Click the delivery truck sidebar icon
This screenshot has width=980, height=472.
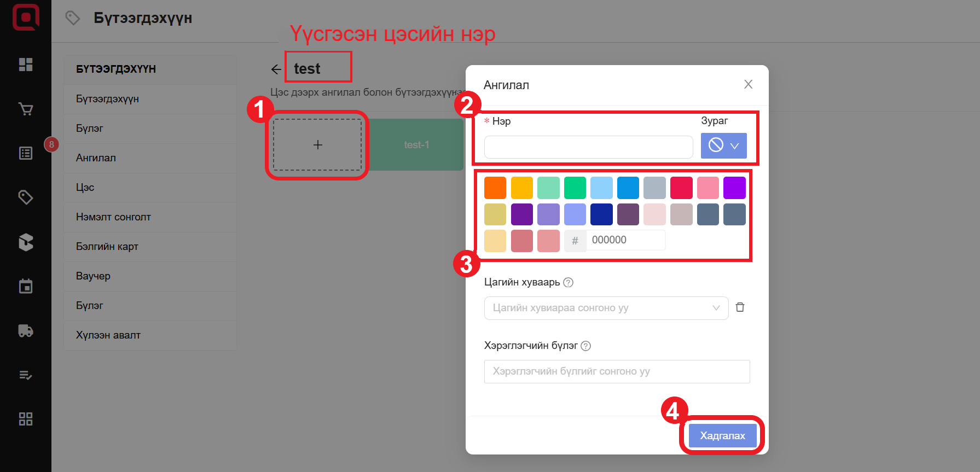(26, 331)
